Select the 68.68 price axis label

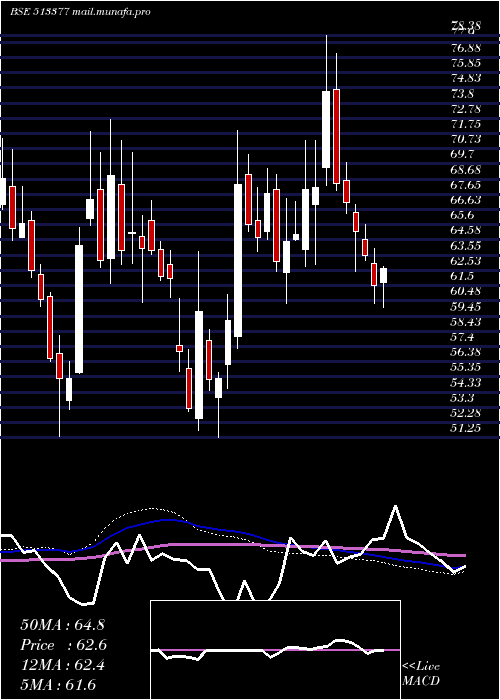[x=468, y=169]
